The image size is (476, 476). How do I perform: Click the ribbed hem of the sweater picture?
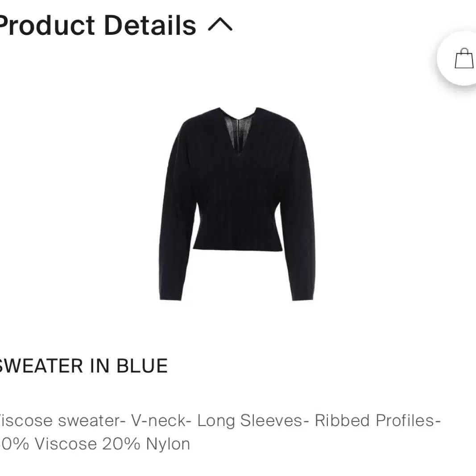coord(238,244)
